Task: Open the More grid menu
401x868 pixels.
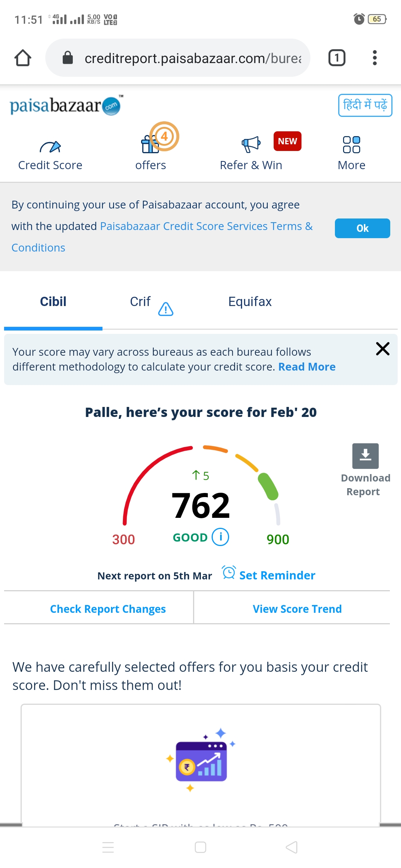Action: pyautogui.click(x=351, y=145)
